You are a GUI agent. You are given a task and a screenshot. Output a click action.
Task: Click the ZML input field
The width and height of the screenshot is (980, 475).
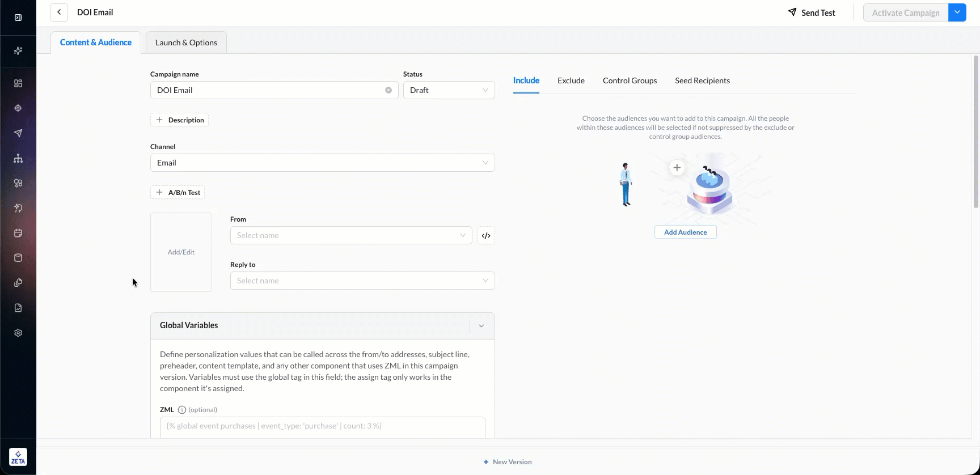322,426
